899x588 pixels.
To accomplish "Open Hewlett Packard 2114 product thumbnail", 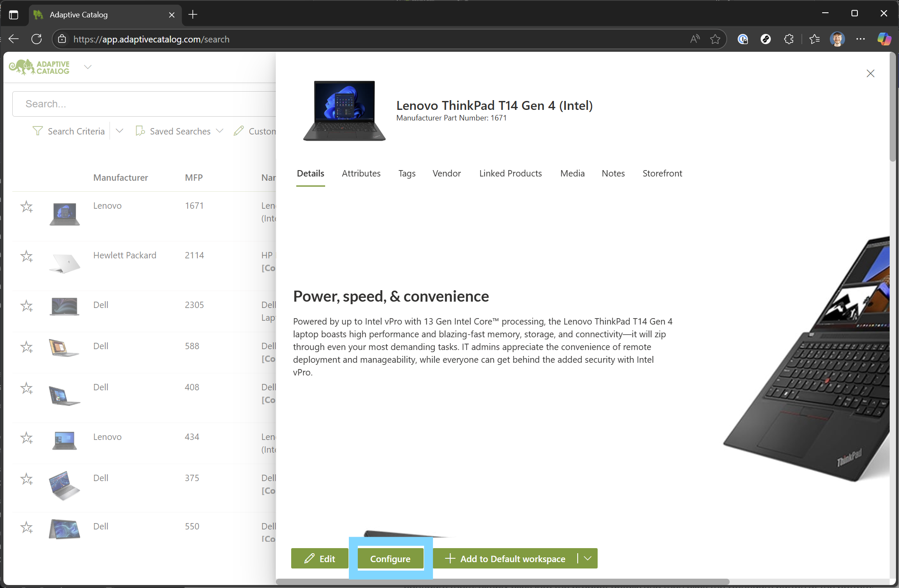I will [x=65, y=263].
